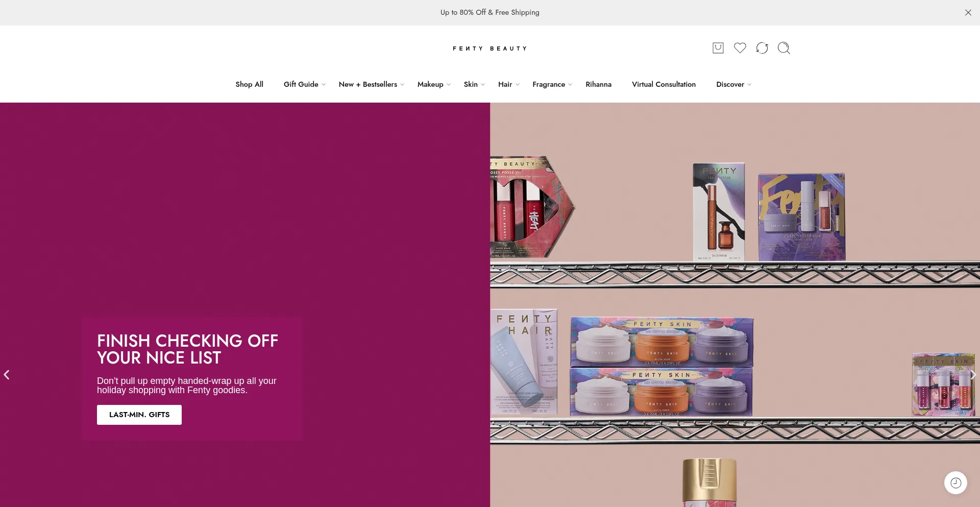The width and height of the screenshot is (980, 507).
Task: Open the recently viewed clock icon
Action: [955, 482]
